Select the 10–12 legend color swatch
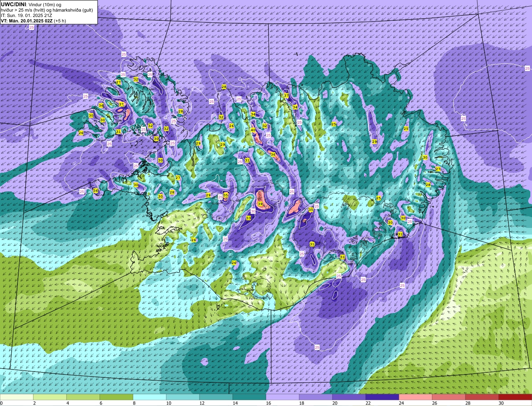Screen dimensions: 532x406 point(183,397)
